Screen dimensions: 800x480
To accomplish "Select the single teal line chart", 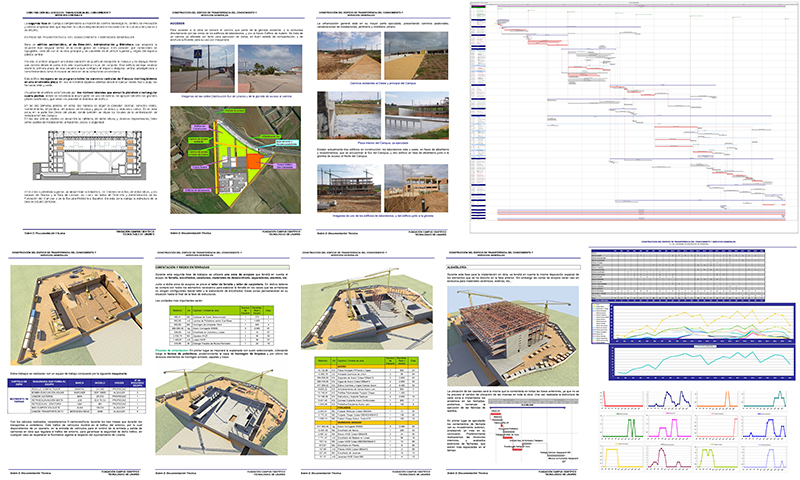I will [x=702, y=362].
